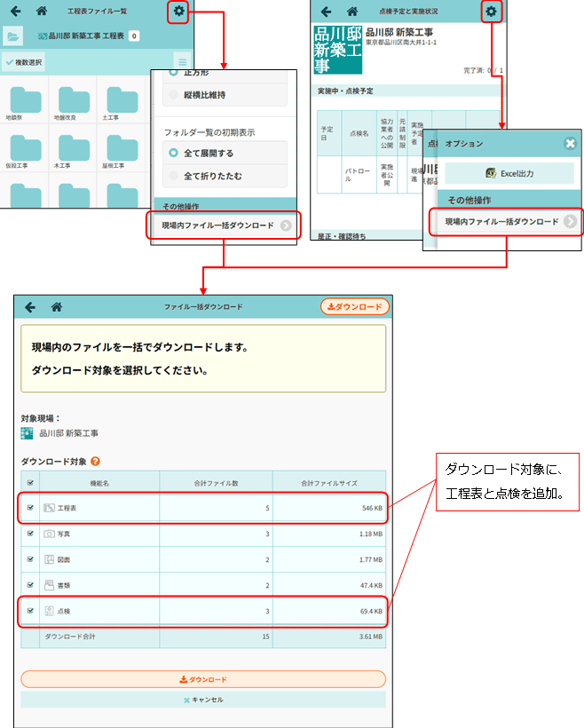The width and height of the screenshot is (584, 728).
Task: Toggle the 点検 download checkbox
Action: pyautogui.click(x=30, y=611)
